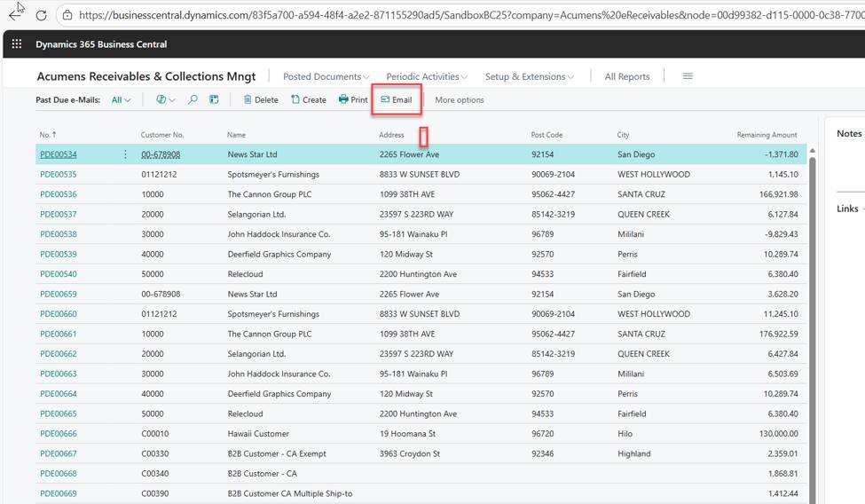865x504 pixels.
Task: Sort by Address column header
Action: [391, 135]
